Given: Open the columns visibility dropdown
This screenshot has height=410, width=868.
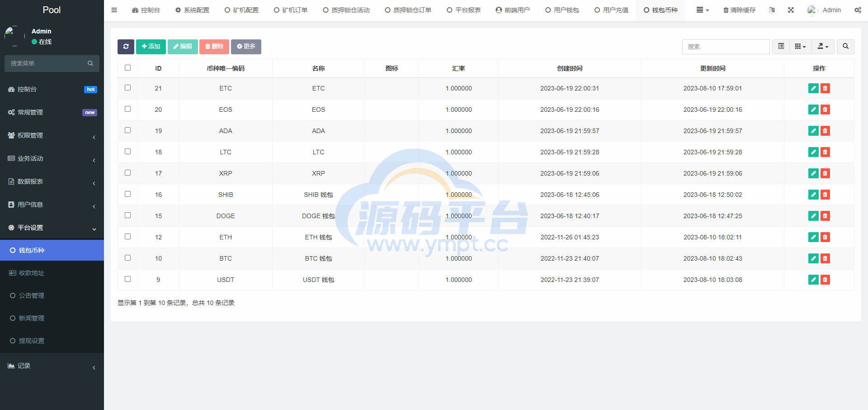Looking at the screenshot, I should coord(800,47).
